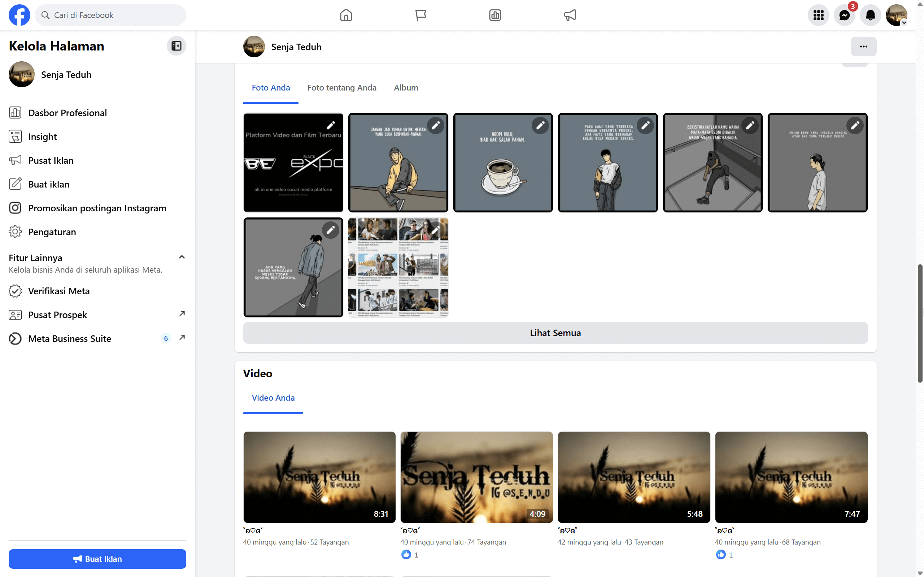Click the Lihat Semua button

(x=555, y=332)
